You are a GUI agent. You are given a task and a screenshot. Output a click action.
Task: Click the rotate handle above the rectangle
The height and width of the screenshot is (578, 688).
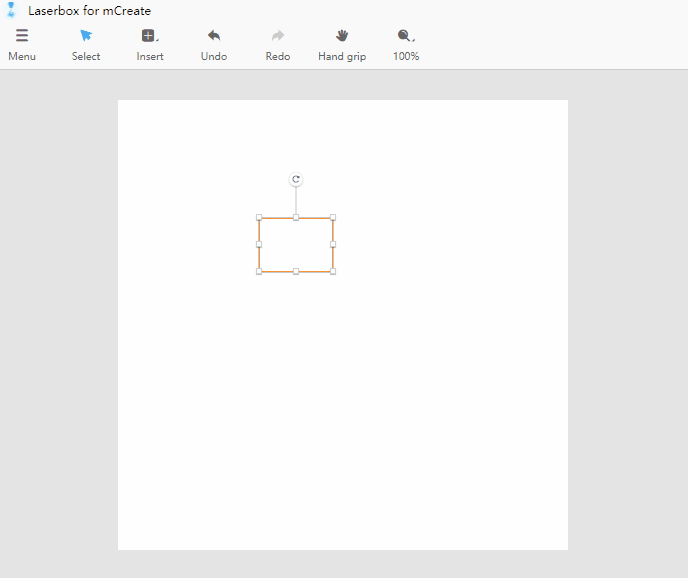click(296, 179)
